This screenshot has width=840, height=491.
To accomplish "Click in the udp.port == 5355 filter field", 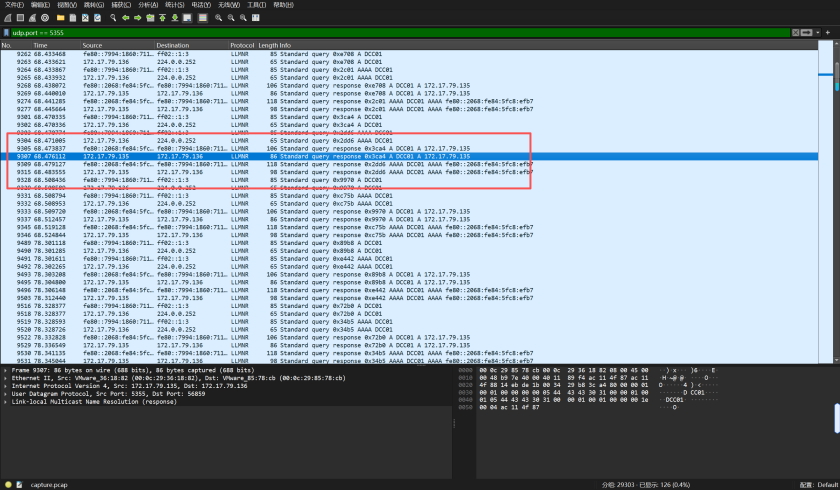I will (400, 33).
